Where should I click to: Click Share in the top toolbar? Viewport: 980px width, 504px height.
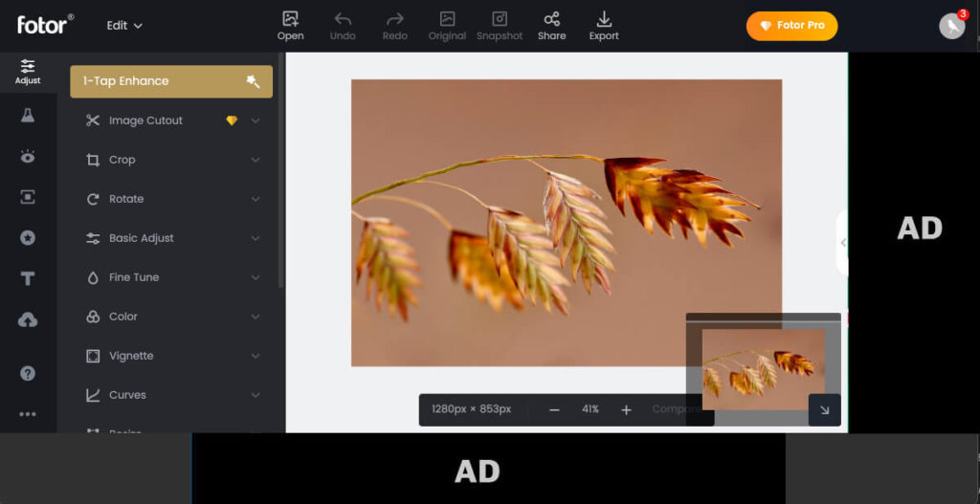(x=552, y=26)
